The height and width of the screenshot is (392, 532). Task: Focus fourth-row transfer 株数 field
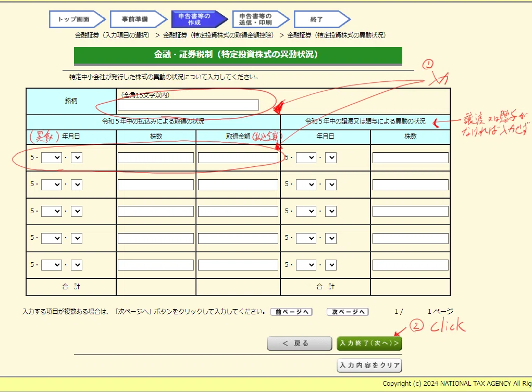coord(411,238)
